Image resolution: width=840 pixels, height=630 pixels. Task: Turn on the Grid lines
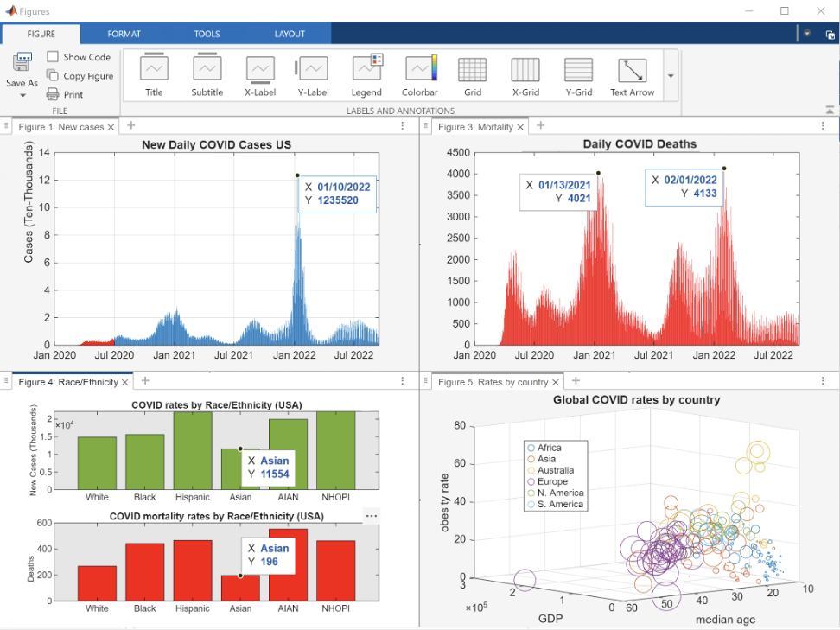pyautogui.click(x=473, y=74)
